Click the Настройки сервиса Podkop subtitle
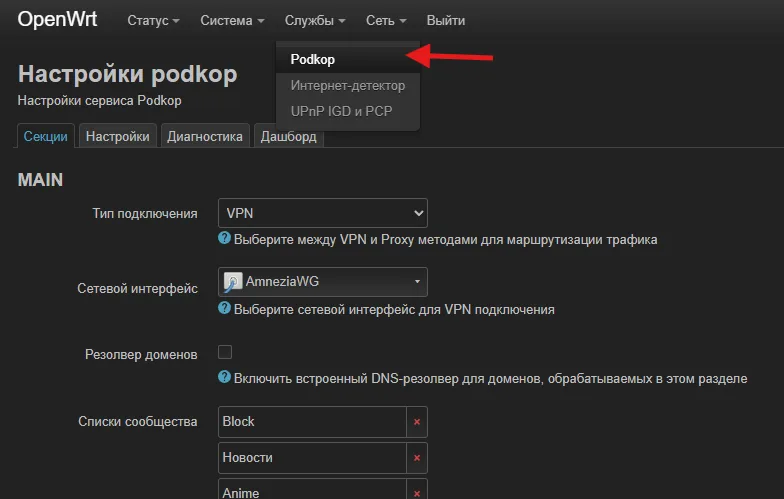This screenshot has height=499, width=784. pyautogui.click(x=100, y=100)
